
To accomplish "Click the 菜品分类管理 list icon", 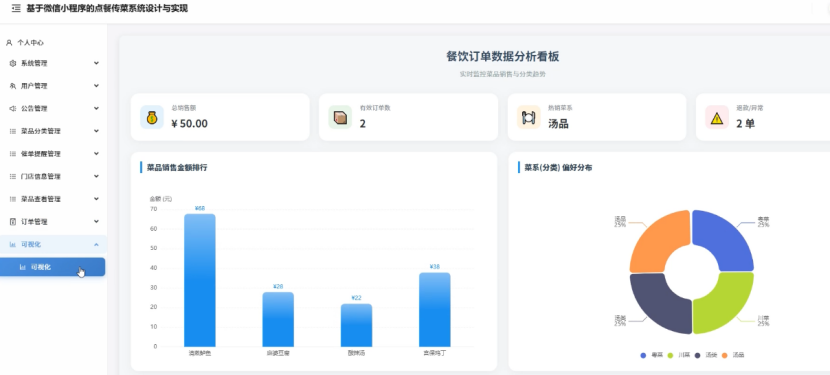I will pyautogui.click(x=13, y=131).
